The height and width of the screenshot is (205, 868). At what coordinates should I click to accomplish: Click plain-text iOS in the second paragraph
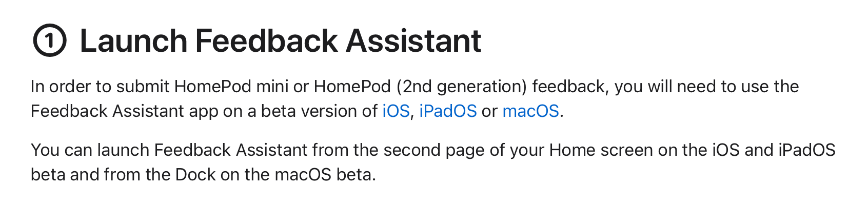click(726, 150)
